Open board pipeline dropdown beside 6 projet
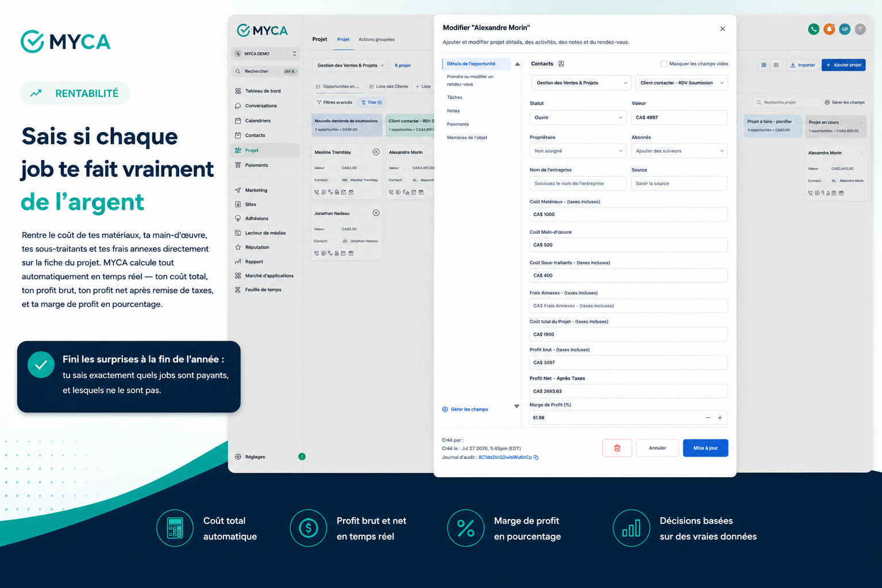Screen dimensions: 882x588 351,65
